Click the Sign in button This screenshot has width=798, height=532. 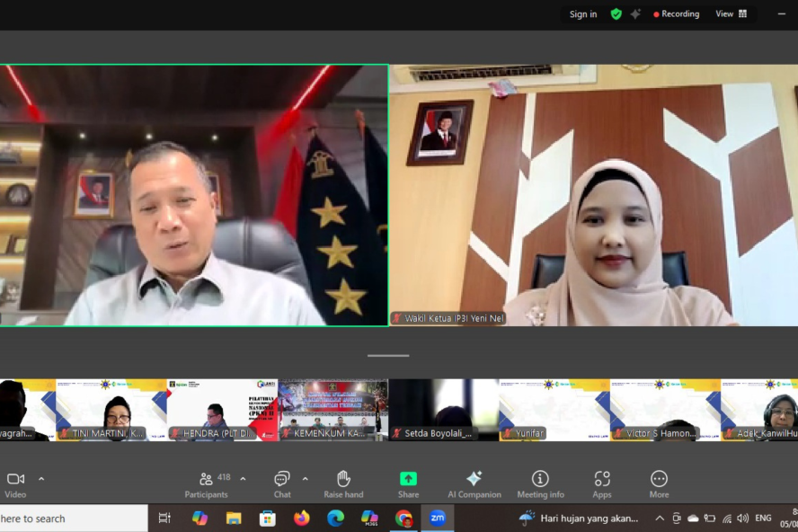point(582,14)
